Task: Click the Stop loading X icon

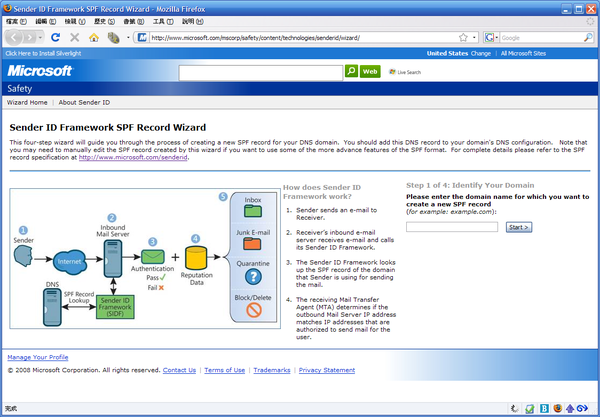Action: coord(75,37)
